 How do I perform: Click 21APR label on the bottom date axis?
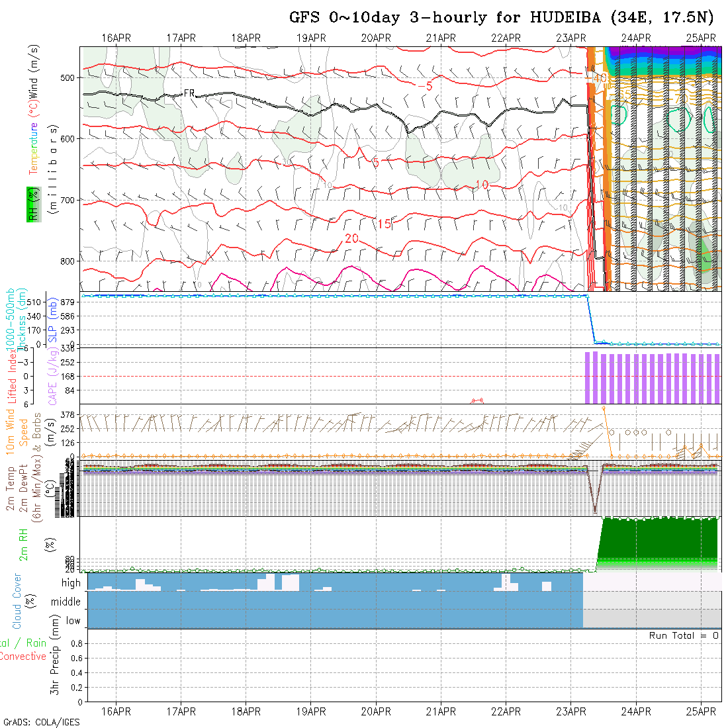441,711
